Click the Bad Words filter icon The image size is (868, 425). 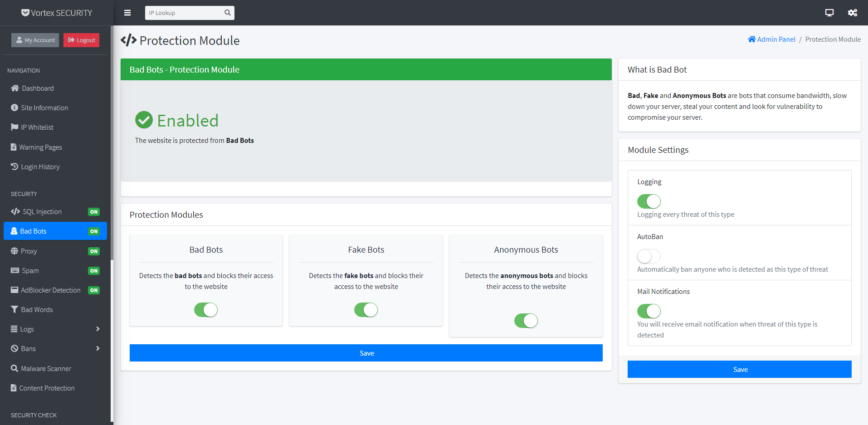(15, 309)
